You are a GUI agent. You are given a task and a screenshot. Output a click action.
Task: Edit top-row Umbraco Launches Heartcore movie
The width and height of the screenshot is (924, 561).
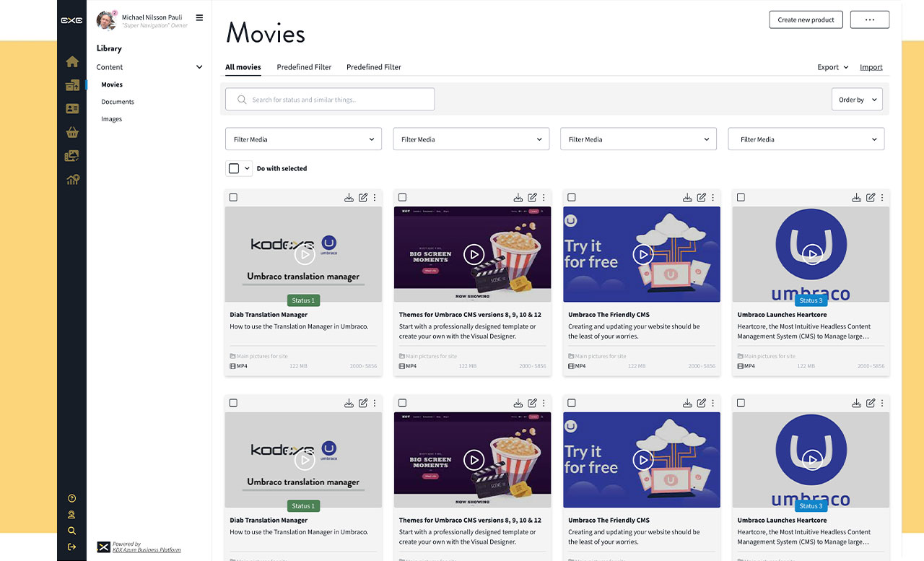pyautogui.click(x=871, y=197)
